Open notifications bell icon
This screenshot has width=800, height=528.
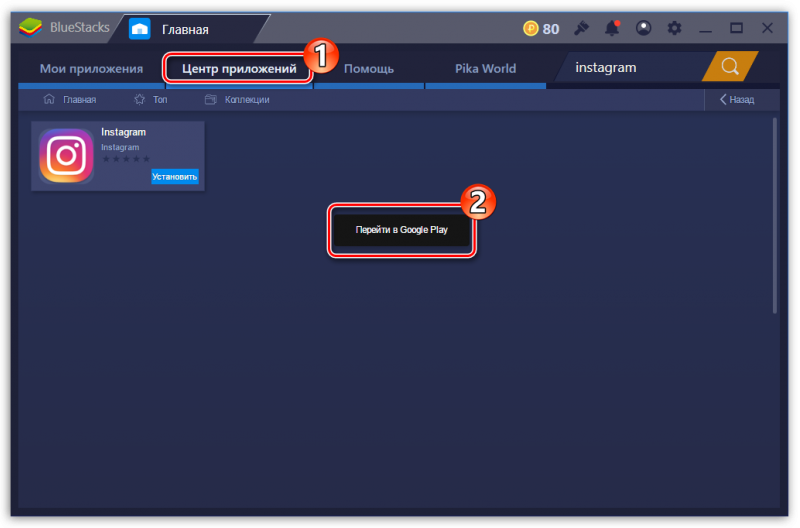[x=612, y=28]
